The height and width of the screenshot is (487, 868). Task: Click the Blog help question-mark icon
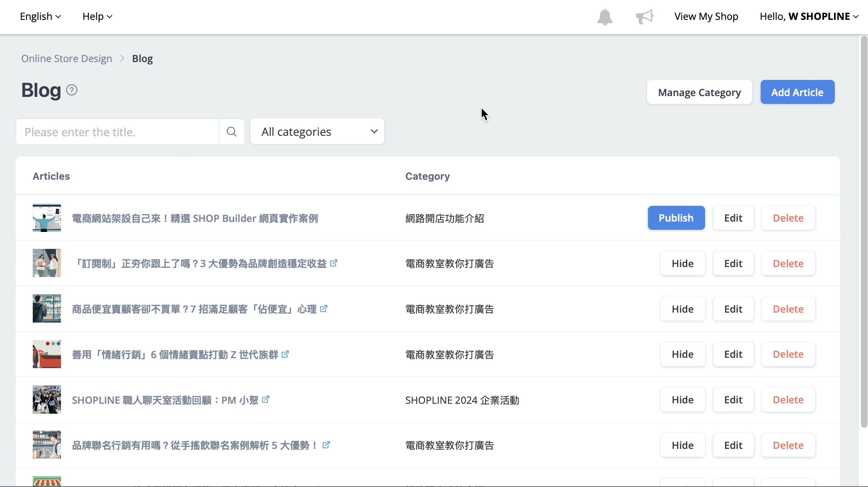click(72, 90)
